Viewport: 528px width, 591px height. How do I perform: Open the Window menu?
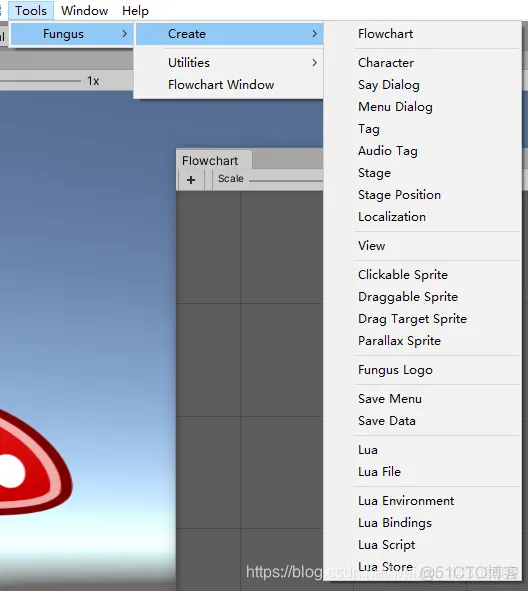tap(84, 11)
